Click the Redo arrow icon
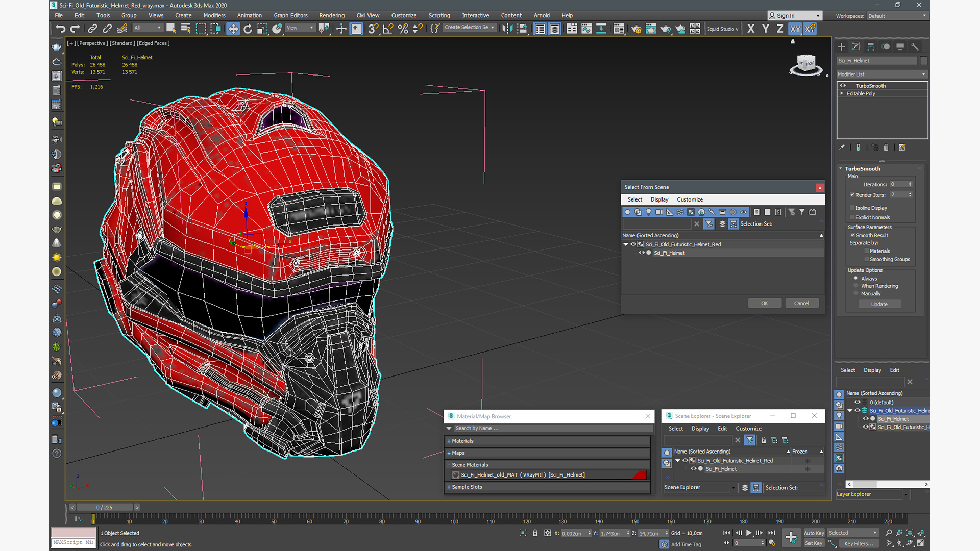 point(75,29)
